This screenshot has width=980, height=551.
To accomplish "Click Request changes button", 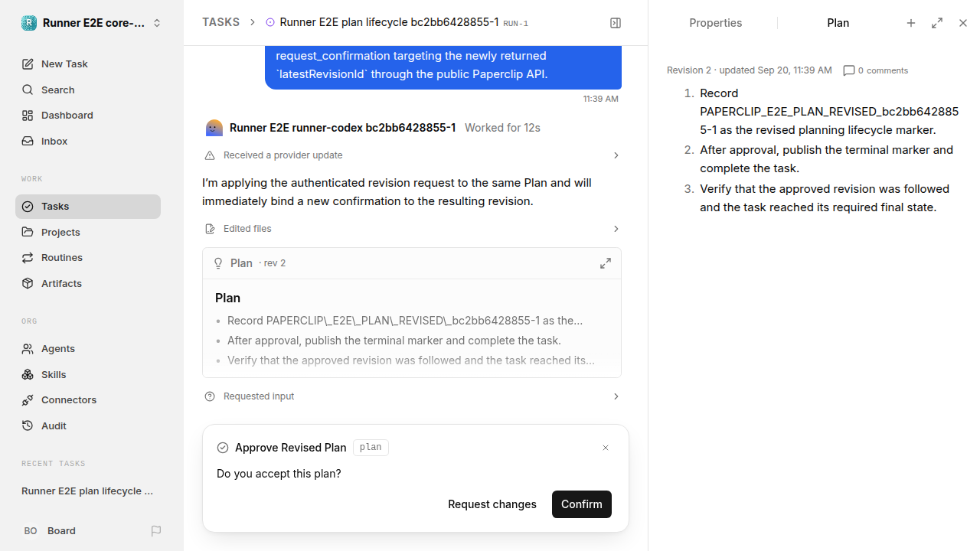I will 492,504.
